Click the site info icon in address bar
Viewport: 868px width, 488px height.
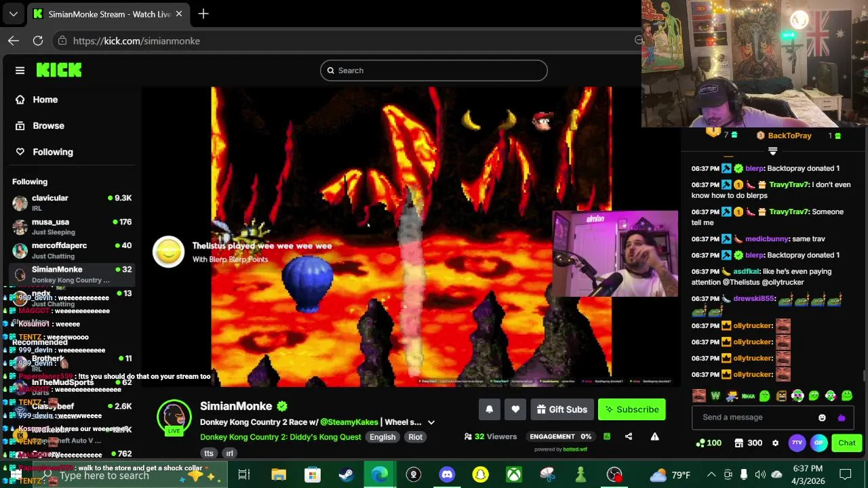coord(62,41)
